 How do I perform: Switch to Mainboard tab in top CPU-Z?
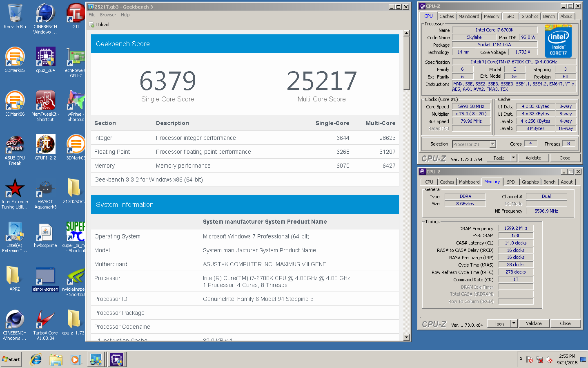pos(469,16)
